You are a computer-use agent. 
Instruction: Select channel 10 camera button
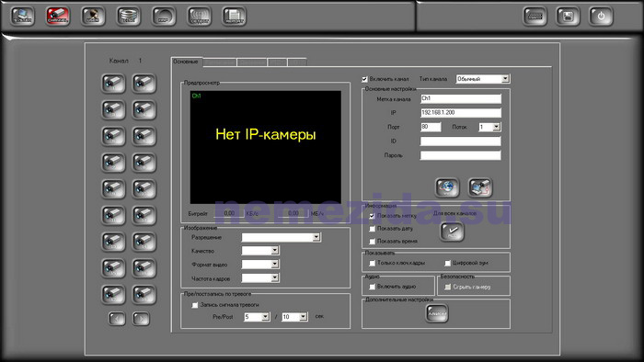point(144,189)
